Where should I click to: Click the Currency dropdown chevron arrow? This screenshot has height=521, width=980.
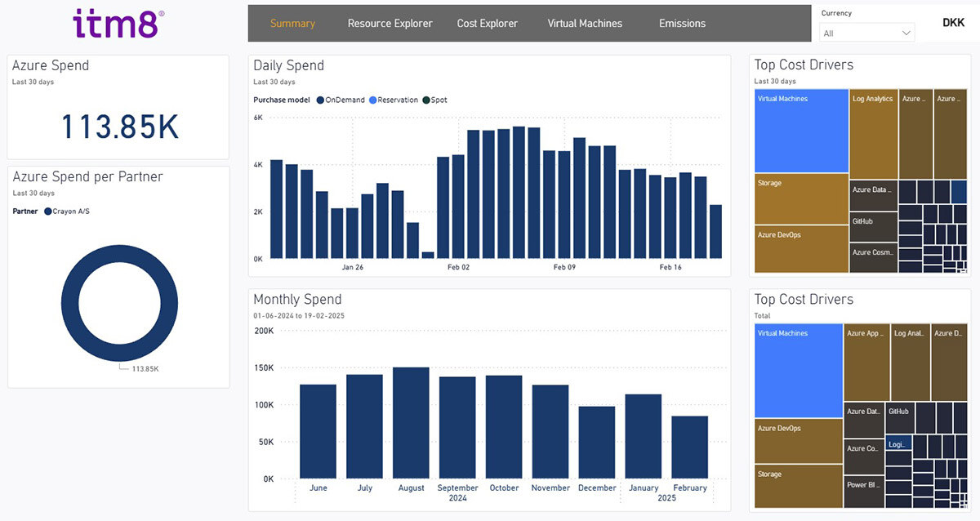click(x=906, y=33)
